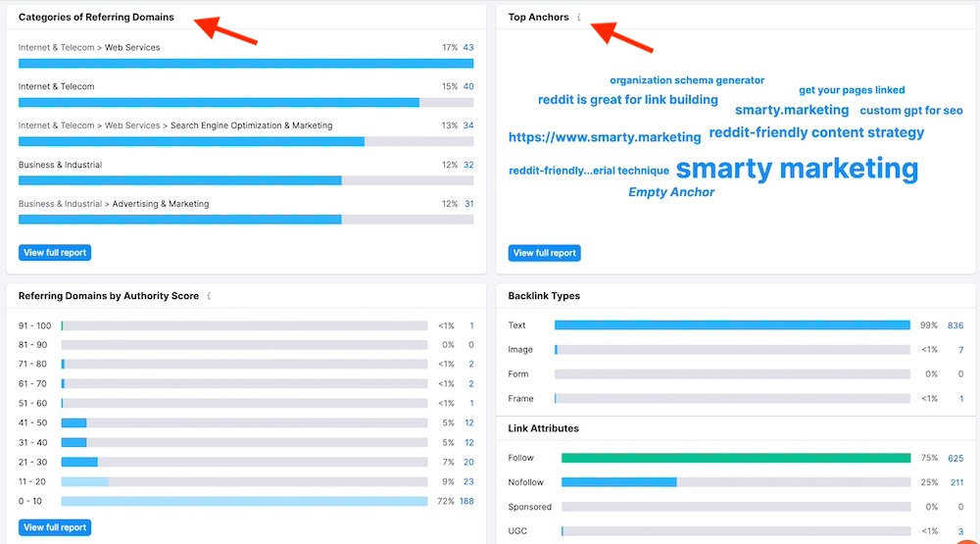Image resolution: width=980 pixels, height=544 pixels.
Task: Click 'https://www.smarty.marketing' anchor link
Action: pyautogui.click(x=605, y=137)
